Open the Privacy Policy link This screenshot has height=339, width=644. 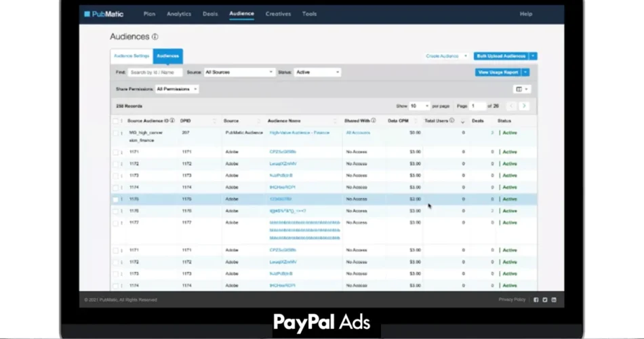tap(512, 300)
